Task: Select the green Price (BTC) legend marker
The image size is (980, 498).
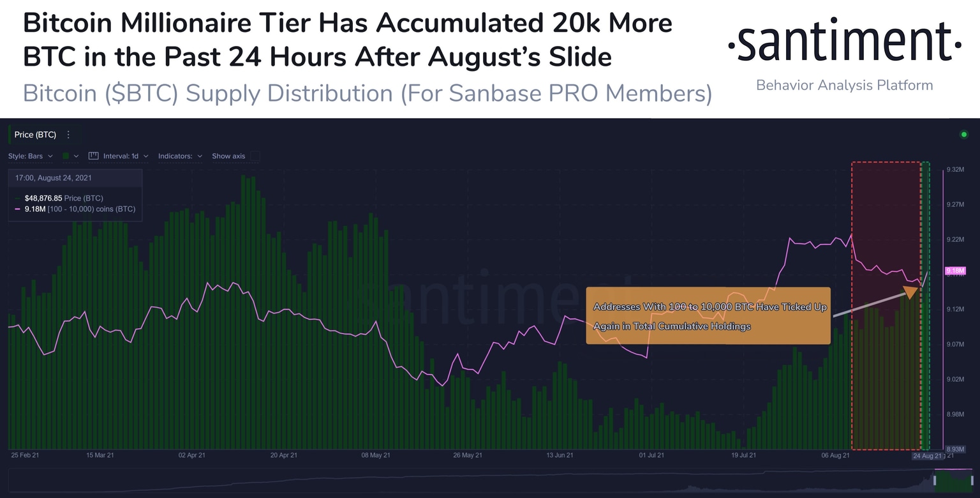Action: point(17,198)
